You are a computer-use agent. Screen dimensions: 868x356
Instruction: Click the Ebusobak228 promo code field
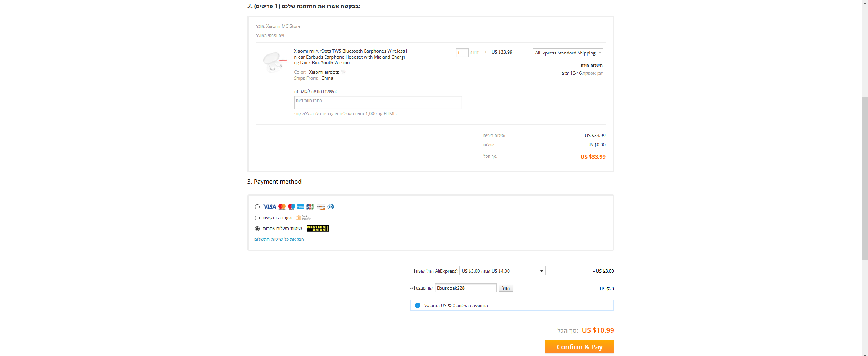pyautogui.click(x=466, y=288)
